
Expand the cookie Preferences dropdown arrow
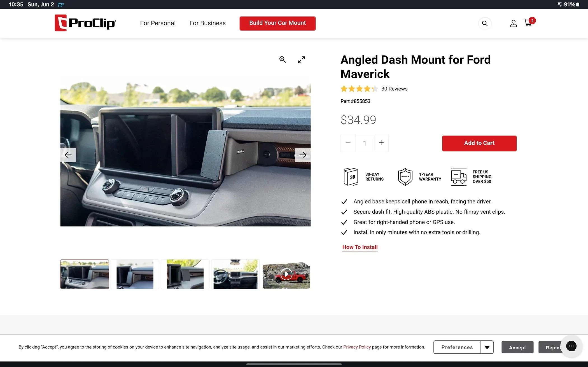(x=487, y=347)
